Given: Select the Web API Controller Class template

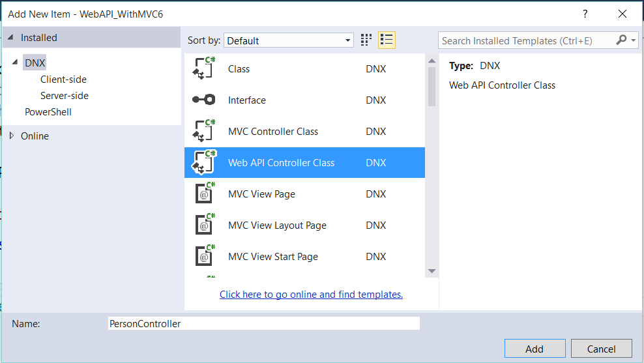Looking at the screenshot, I should coord(305,163).
